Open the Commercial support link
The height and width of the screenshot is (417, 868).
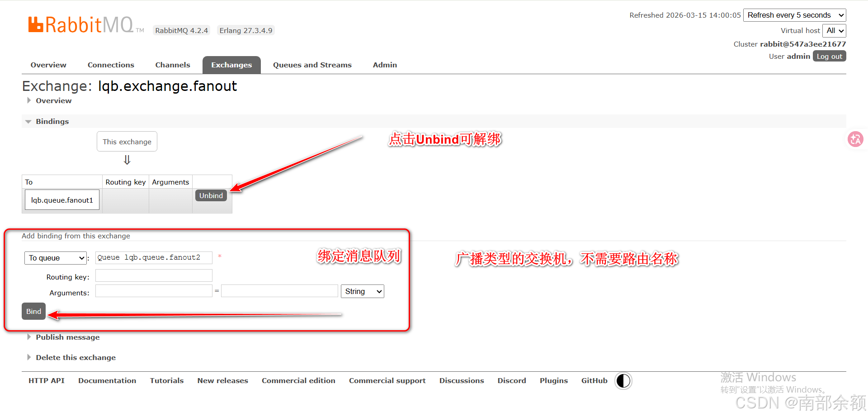click(x=387, y=380)
